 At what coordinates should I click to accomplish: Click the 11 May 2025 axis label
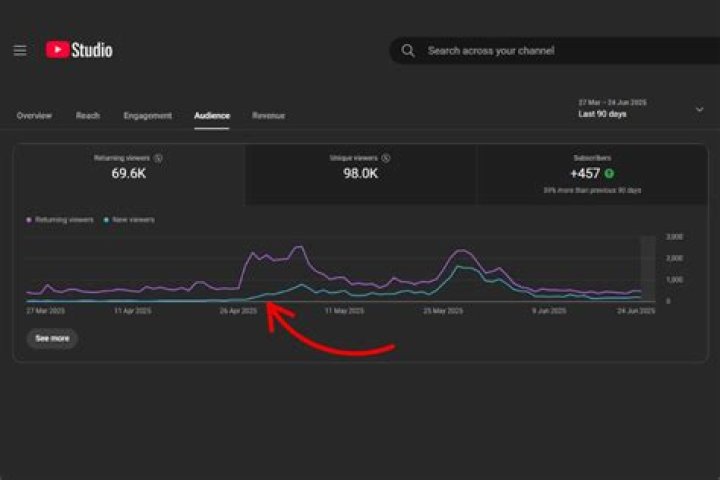tap(344, 311)
